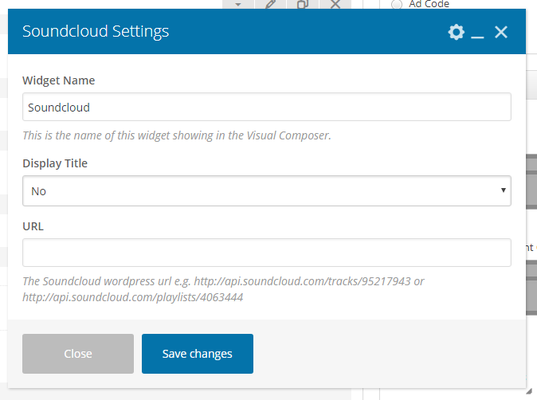
Task: Click the resize grip at dialog corner
Action: pyautogui.click(x=529, y=391)
